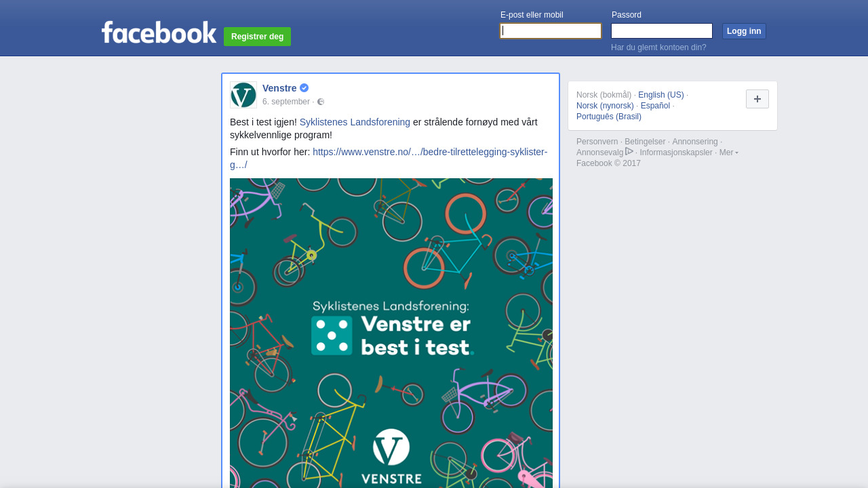Open the Venstre page name link
Viewport: 868px width, 488px height.
click(x=279, y=88)
